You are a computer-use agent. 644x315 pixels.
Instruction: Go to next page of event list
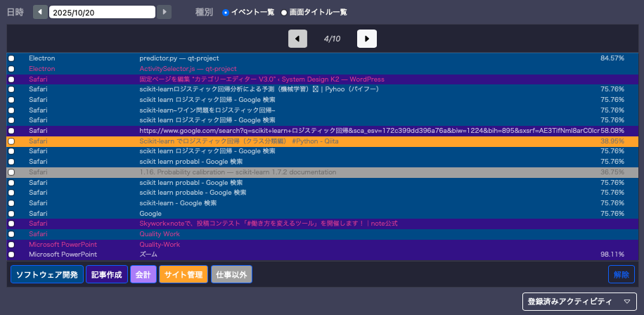point(366,39)
